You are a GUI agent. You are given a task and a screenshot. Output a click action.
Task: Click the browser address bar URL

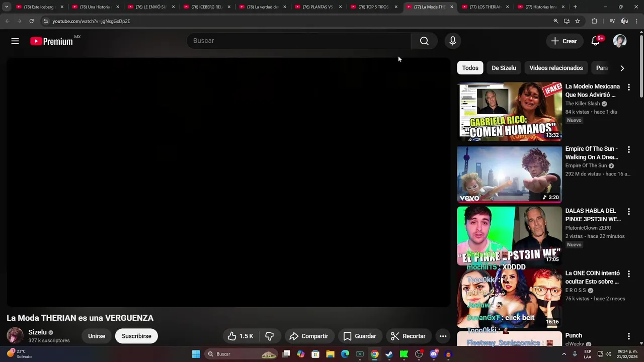91,21
